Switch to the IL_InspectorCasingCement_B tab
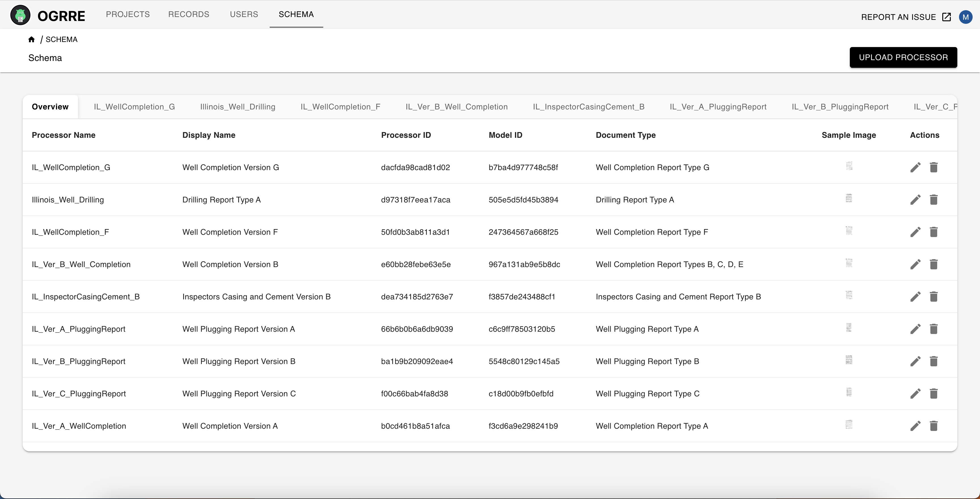This screenshot has width=980, height=499. pos(588,107)
